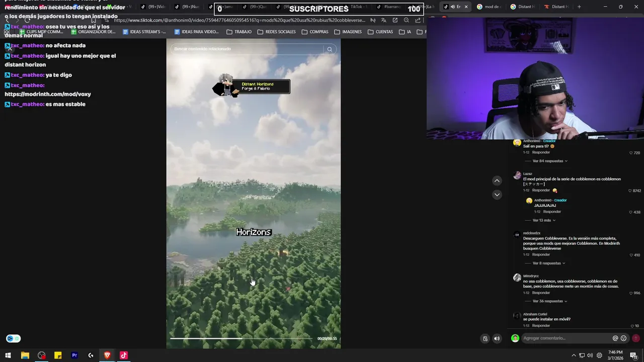The image size is (644, 362).
Task: Expand 'Ver 8 respuestas' replies
Action: click(549, 263)
